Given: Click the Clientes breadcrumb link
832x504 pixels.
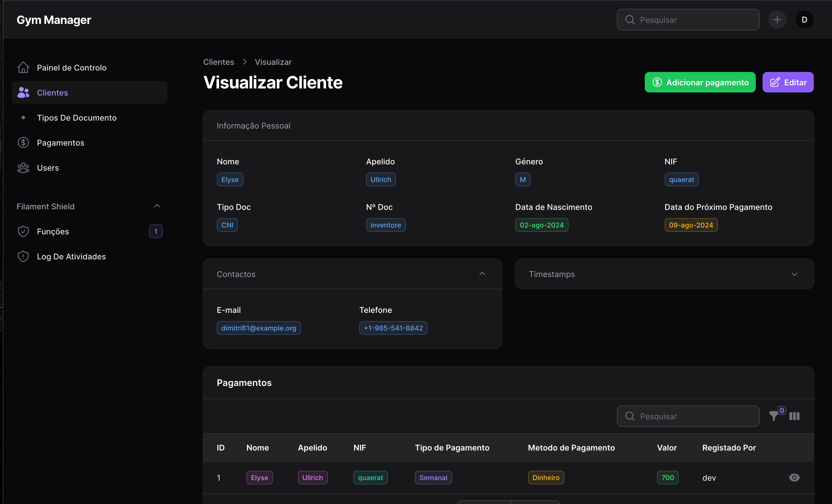Looking at the screenshot, I should (x=219, y=62).
